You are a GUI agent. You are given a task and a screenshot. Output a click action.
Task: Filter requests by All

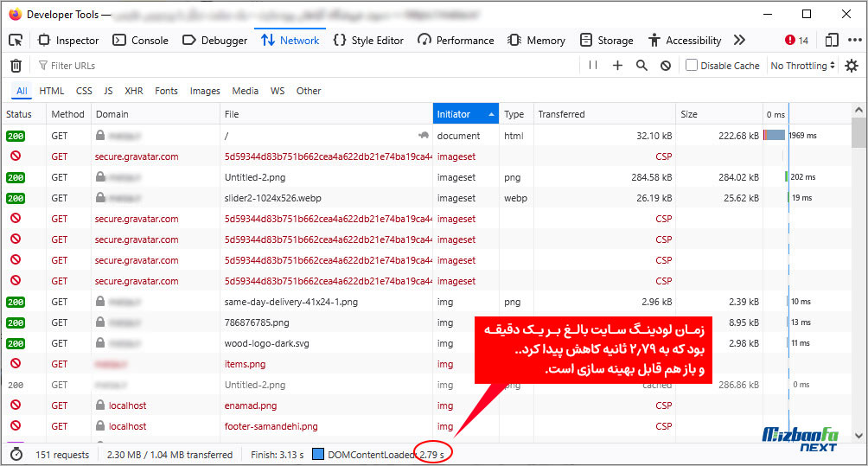22,91
